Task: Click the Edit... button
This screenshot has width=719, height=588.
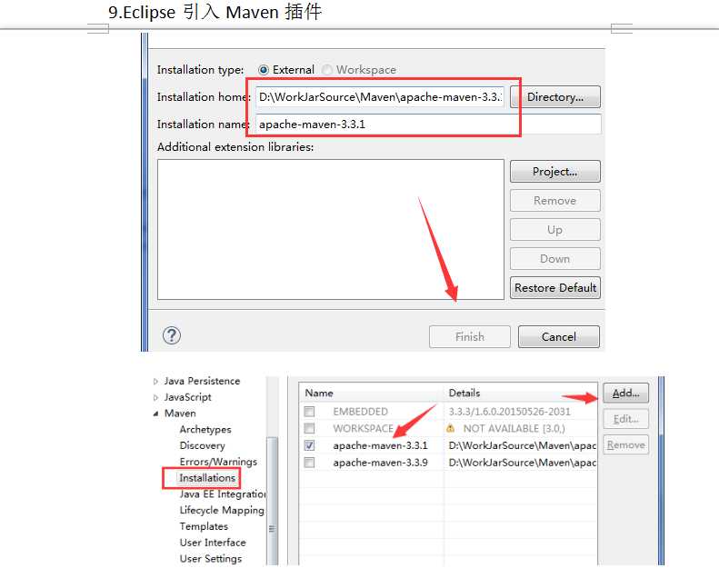Action: pyautogui.click(x=625, y=419)
